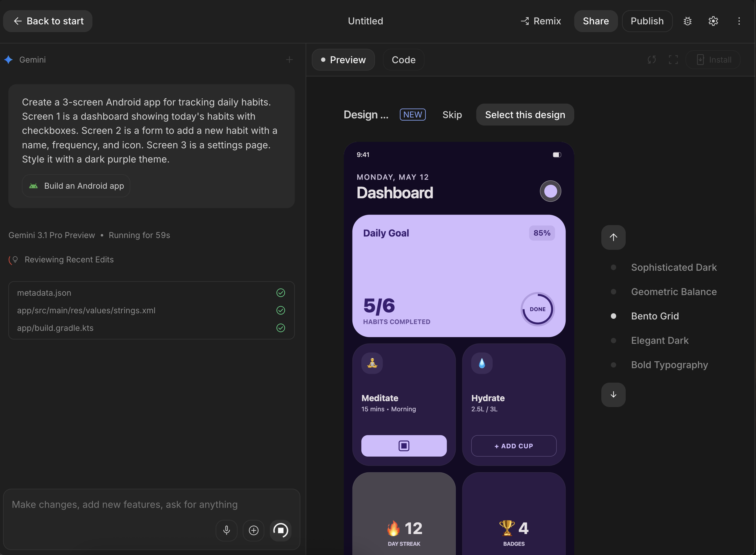Stop the running generation

281,530
